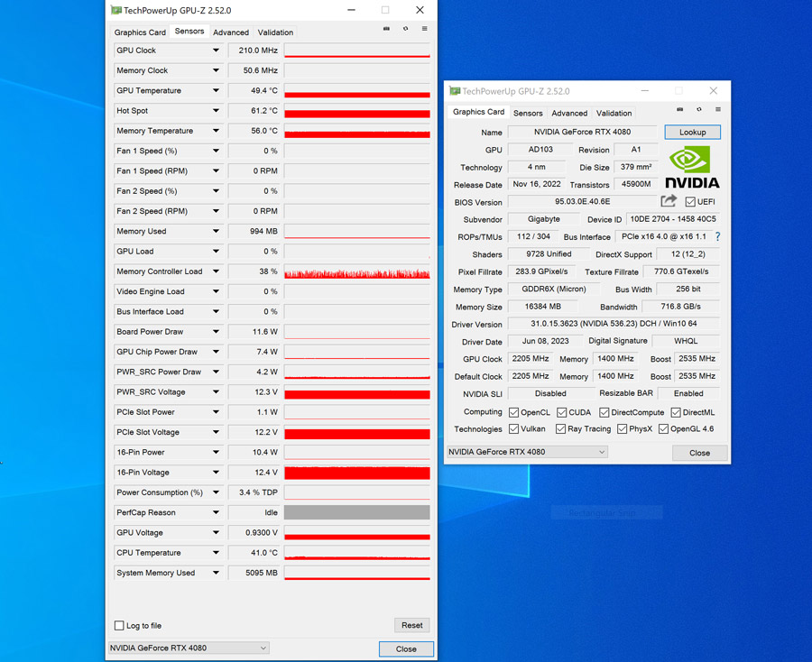
Task: Click GPU-Z app icon in Sensors title bar
Action: point(116,10)
